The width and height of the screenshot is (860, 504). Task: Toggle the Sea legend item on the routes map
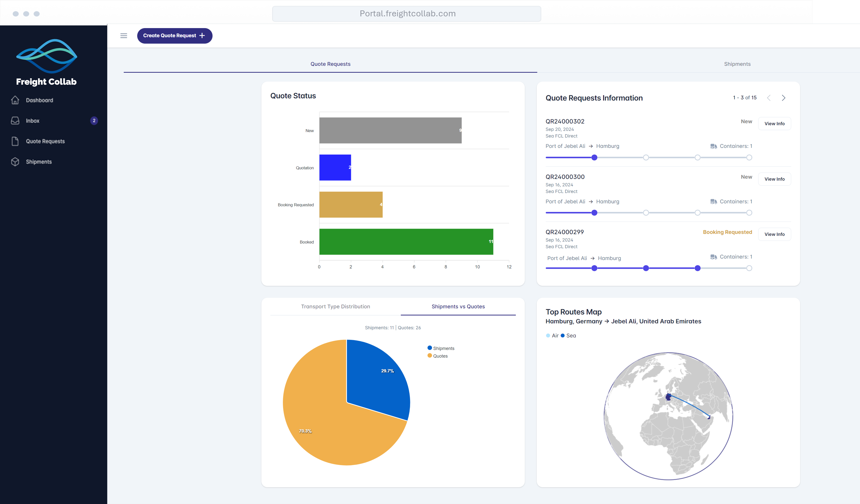[569, 335]
